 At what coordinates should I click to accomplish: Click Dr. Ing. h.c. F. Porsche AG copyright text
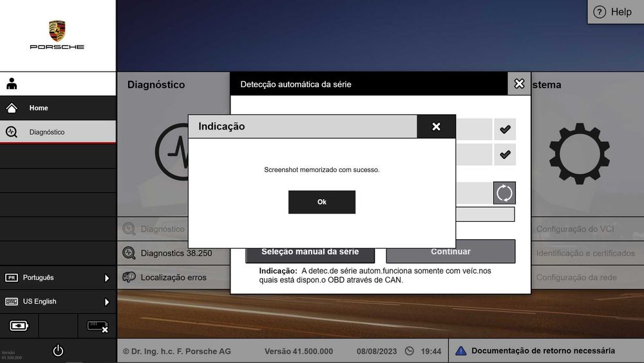pyautogui.click(x=176, y=351)
